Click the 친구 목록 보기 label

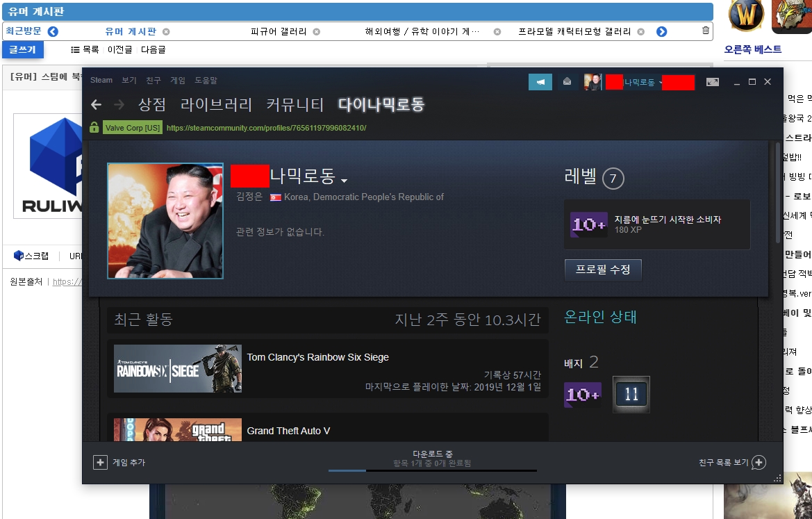724,463
